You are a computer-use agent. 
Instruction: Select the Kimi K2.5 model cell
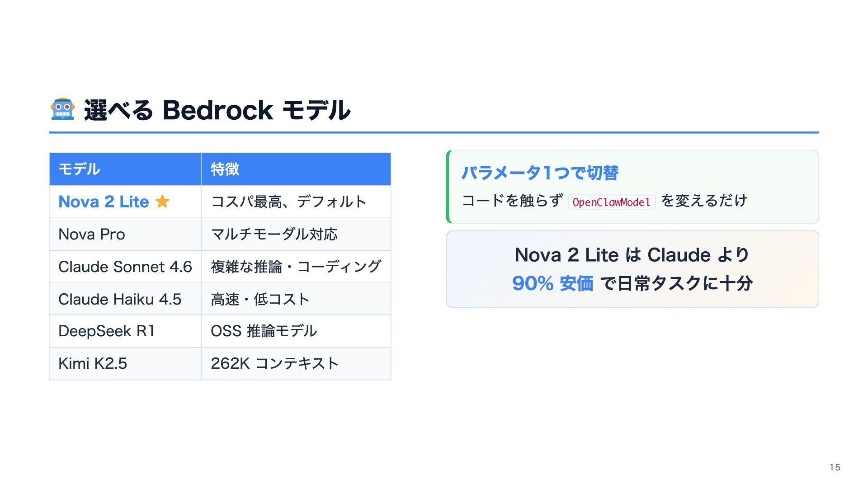[125, 364]
